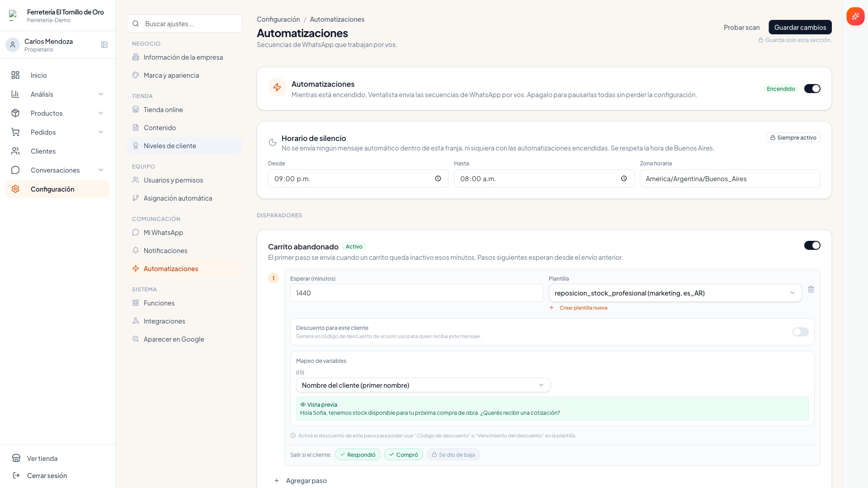The image size is (868, 488).
Task: Click the Cerrar sesión logout icon
Action: (x=16, y=475)
